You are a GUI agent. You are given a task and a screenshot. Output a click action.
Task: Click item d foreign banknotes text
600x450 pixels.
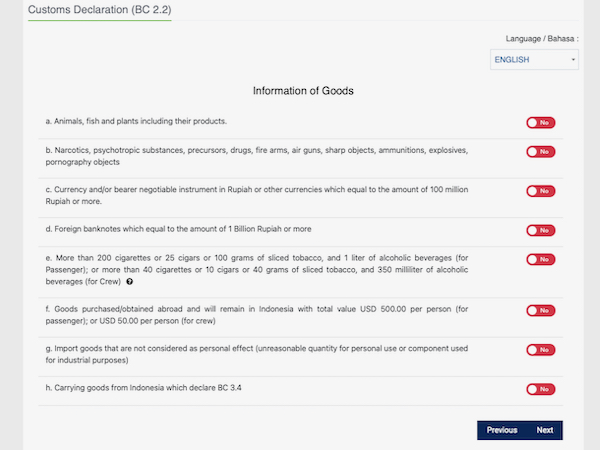[x=178, y=229]
